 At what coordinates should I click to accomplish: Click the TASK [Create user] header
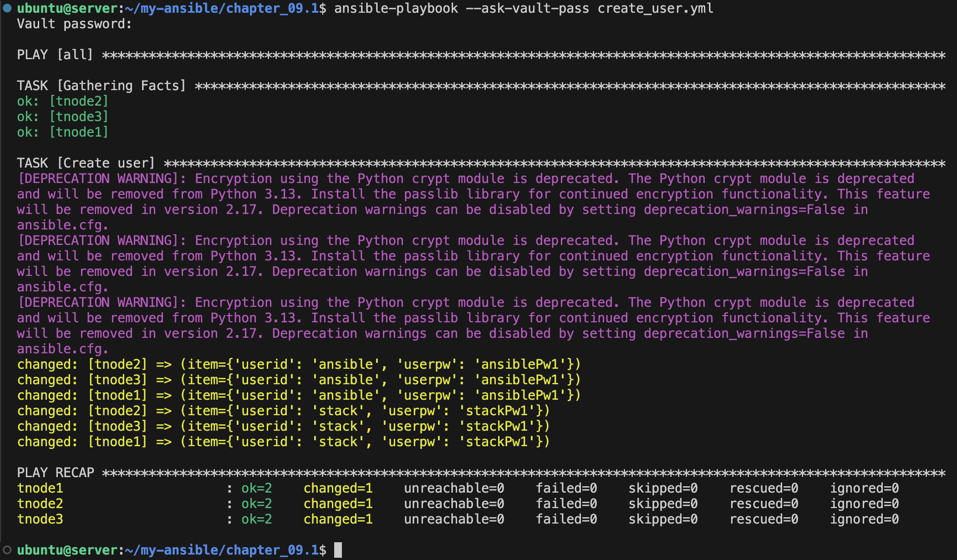click(86, 163)
